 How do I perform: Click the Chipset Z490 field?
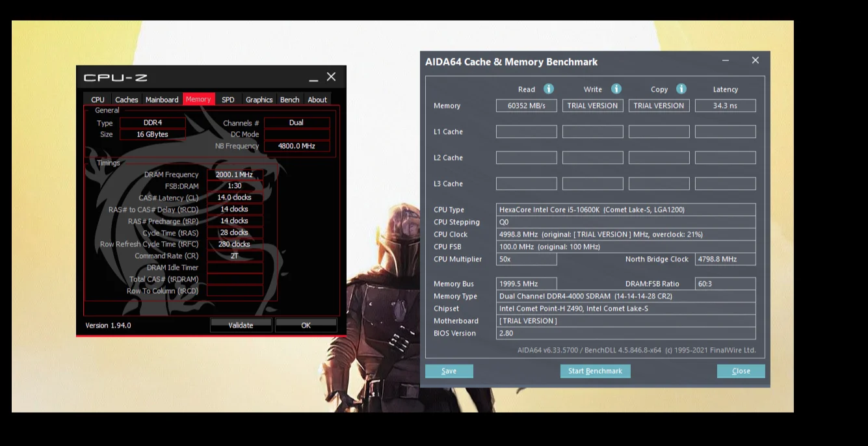pos(626,308)
